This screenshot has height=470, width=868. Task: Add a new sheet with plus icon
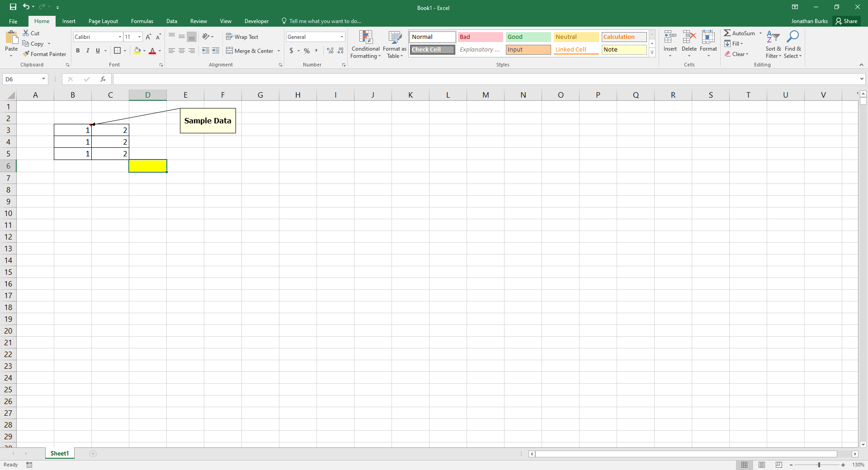(x=93, y=454)
